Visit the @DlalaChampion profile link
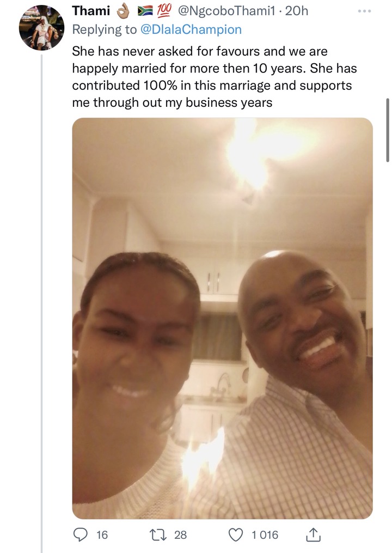392x553 pixels. coord(191,29)
